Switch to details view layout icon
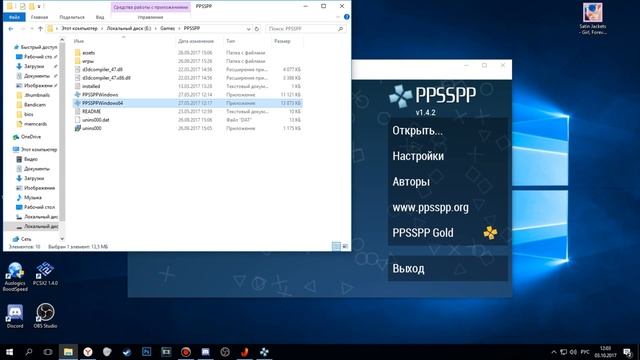The height and width of the screenshot is (360, 640). tap(336, 247)
